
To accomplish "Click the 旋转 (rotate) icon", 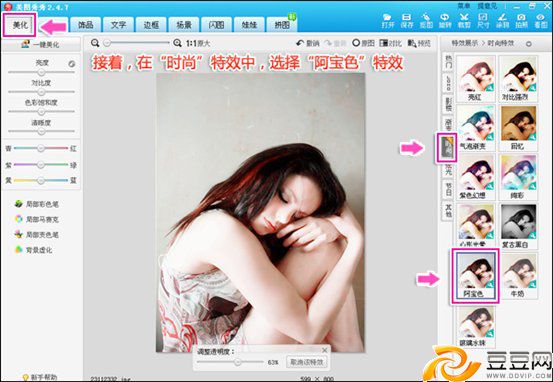I will pos(445,21).
